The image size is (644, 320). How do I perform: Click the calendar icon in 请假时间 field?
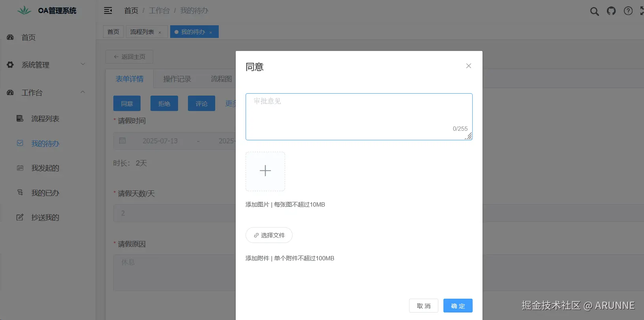[122, 141]
